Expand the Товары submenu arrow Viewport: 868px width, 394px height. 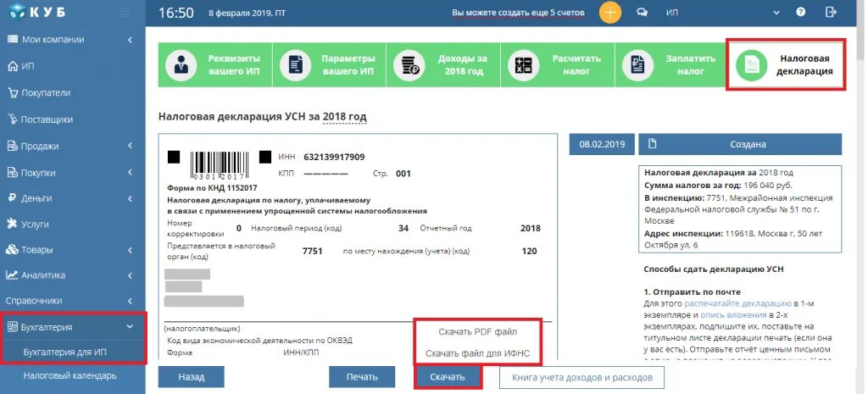coord(130,250)
